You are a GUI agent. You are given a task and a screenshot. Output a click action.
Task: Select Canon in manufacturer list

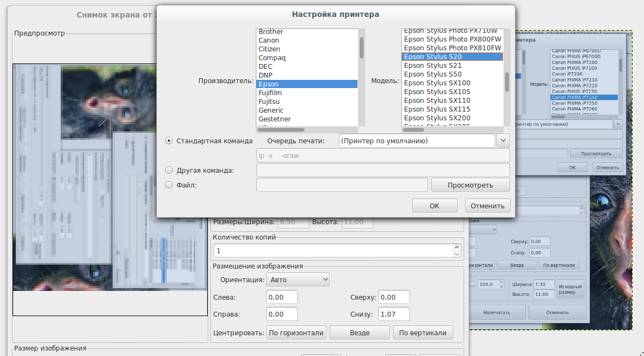(307, 40)
